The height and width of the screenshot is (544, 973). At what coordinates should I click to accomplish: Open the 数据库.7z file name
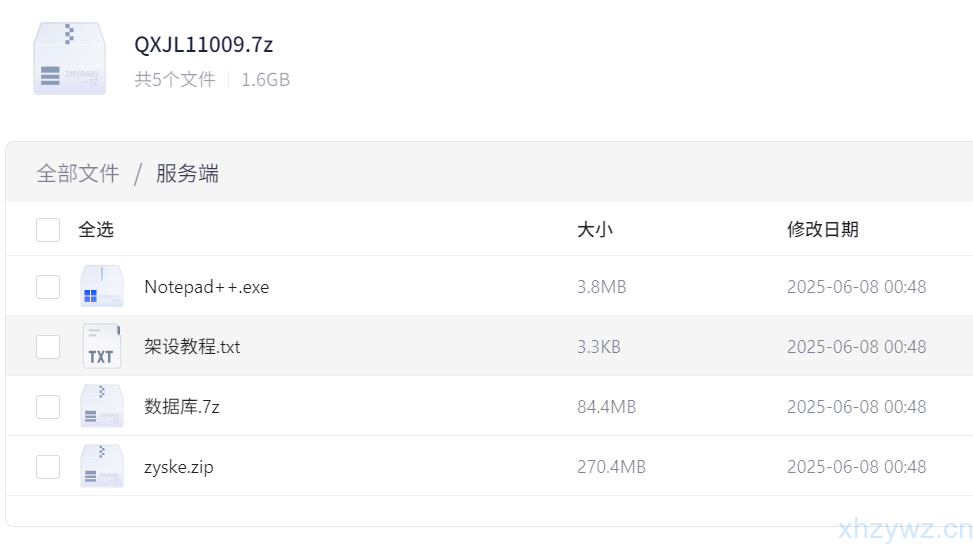pos(182,407)
